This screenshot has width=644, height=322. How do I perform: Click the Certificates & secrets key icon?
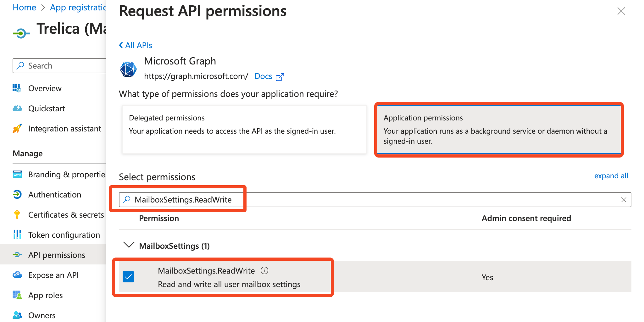click(x=17, y=214)
